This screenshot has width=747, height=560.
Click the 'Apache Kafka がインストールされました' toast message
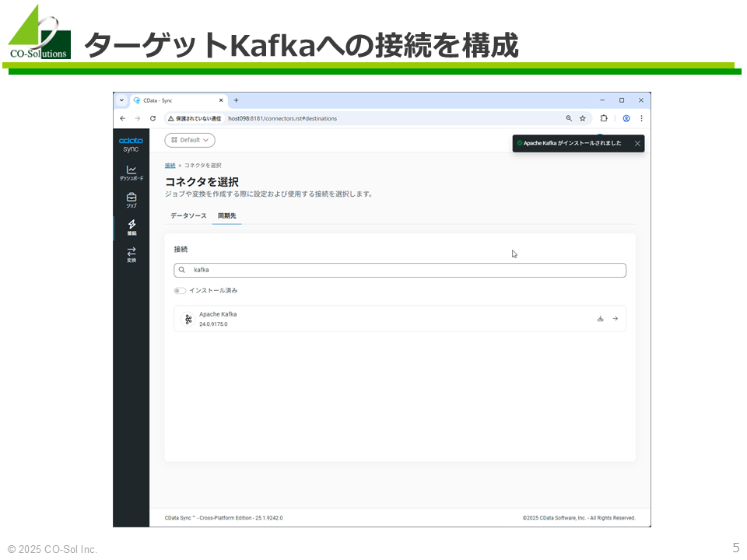[x=572, y=143]
